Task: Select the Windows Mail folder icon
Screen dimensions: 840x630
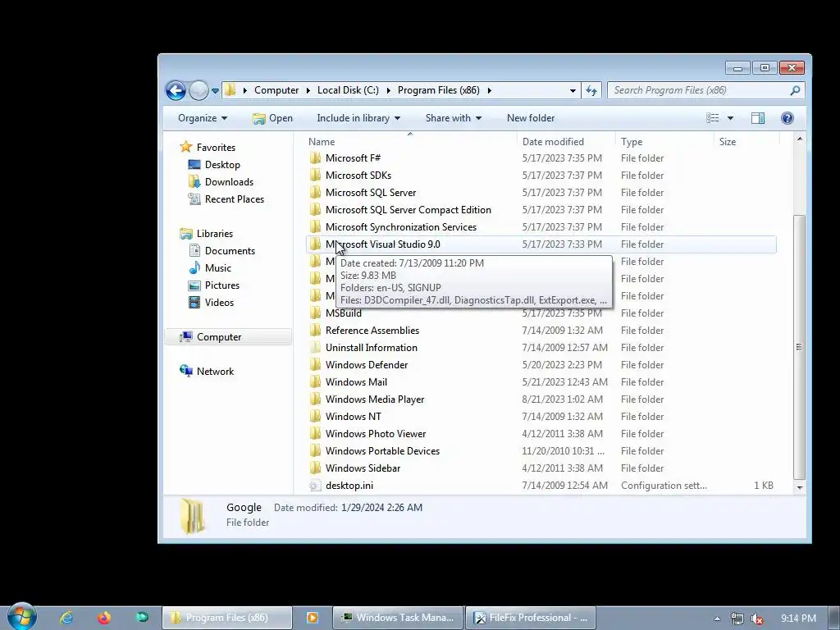Action: 316,382
